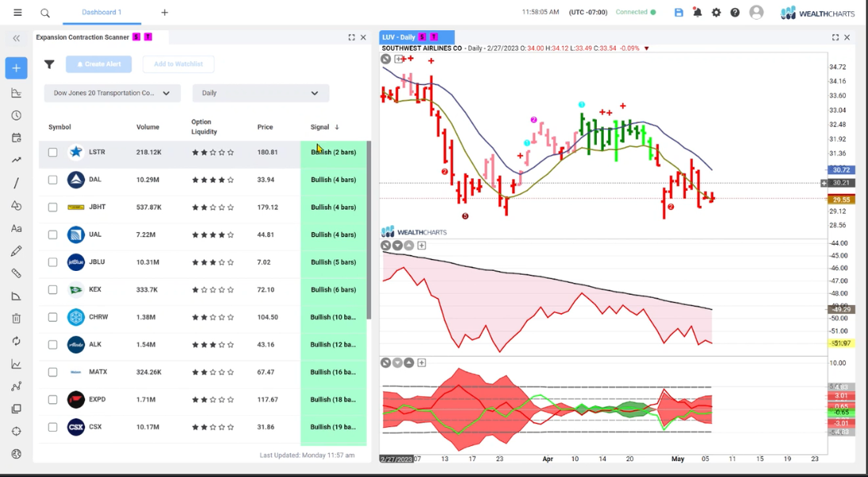Click the Connected status indicator
Image resolution: width=868 pixels, height=477 pixels.
click(x=636, y=12)
